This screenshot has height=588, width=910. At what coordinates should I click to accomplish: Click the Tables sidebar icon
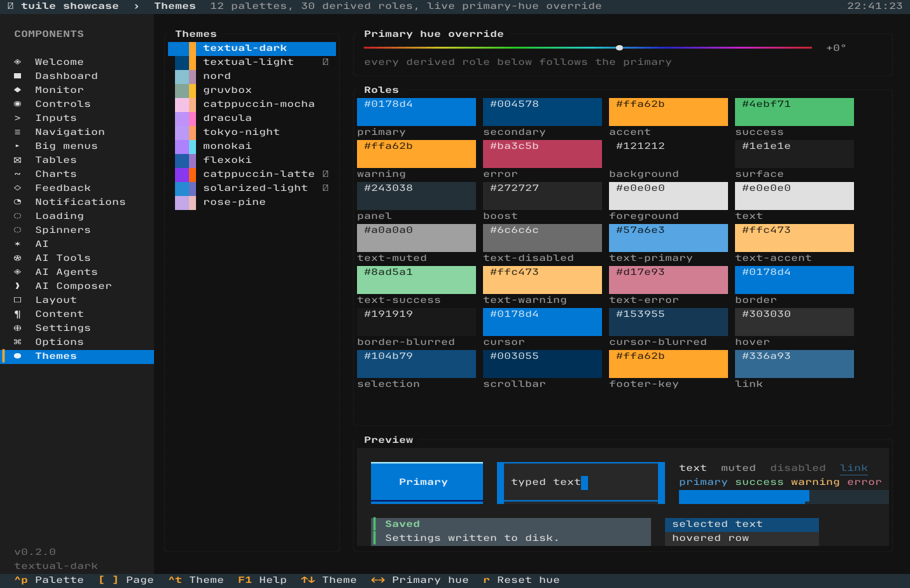[18, 160]
